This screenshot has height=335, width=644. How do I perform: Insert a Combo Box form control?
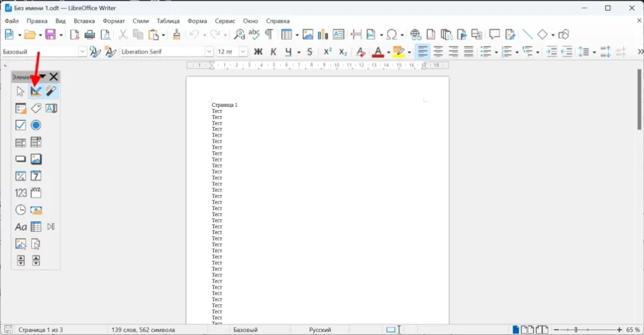[x=36, y=142]
